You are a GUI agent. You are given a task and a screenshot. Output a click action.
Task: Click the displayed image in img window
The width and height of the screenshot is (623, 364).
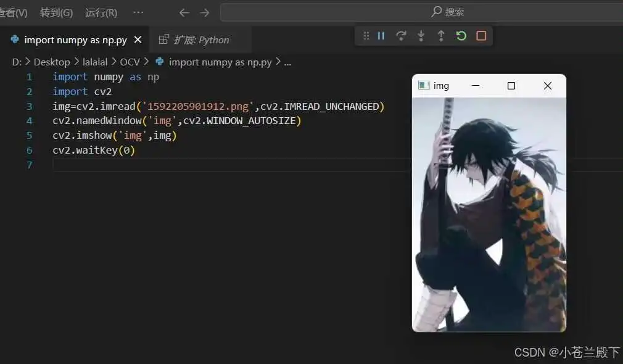pyautogui.click(x=489, y=215)
